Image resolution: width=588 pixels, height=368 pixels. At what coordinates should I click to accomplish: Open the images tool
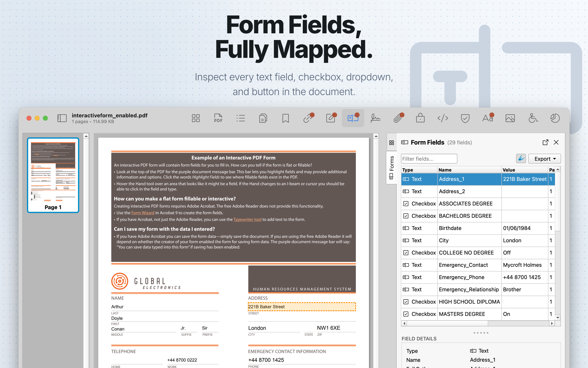coord(510,118)
